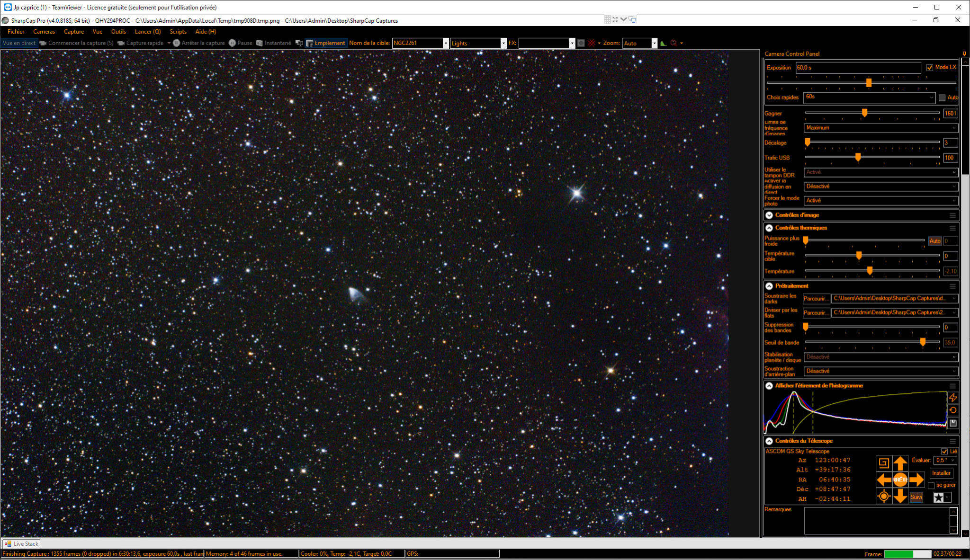Move the telescope right with the right arrow
Viewport: 970px width, 560px height.
pyautogui.click(x=917, y=480)
